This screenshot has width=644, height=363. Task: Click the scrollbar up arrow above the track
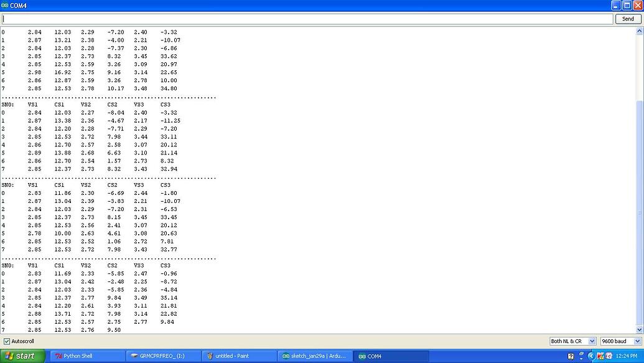coord(640,29)
